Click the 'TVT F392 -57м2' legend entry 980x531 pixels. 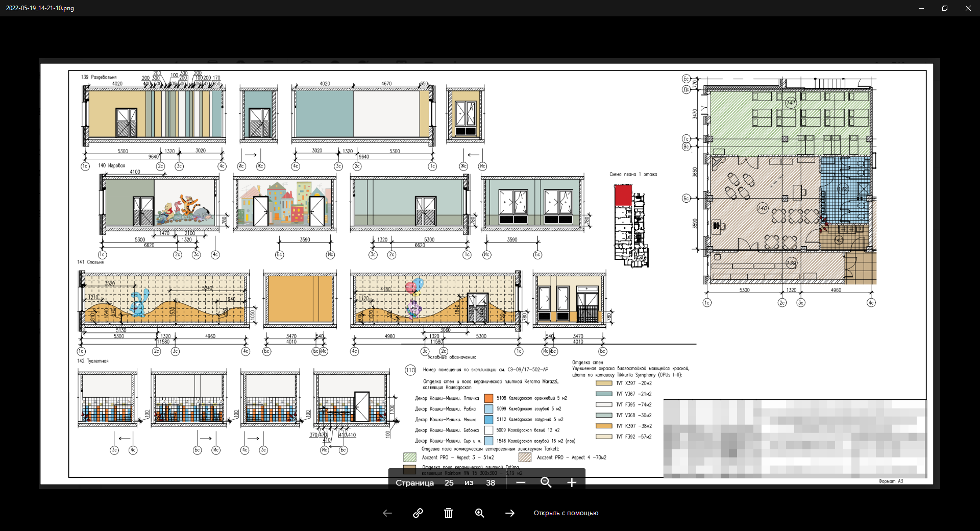633,437
